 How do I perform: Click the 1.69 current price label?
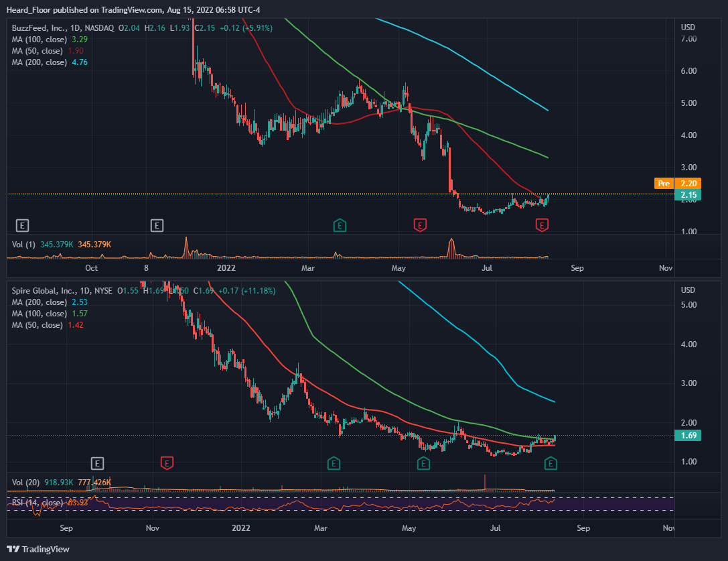click(x=688, y=436)
